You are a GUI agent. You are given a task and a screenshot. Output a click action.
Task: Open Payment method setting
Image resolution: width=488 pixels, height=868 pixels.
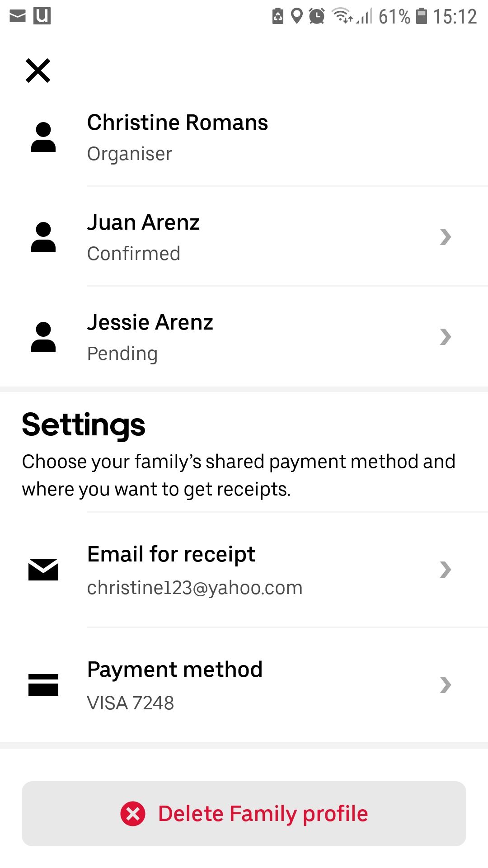(x=175, y=670)
